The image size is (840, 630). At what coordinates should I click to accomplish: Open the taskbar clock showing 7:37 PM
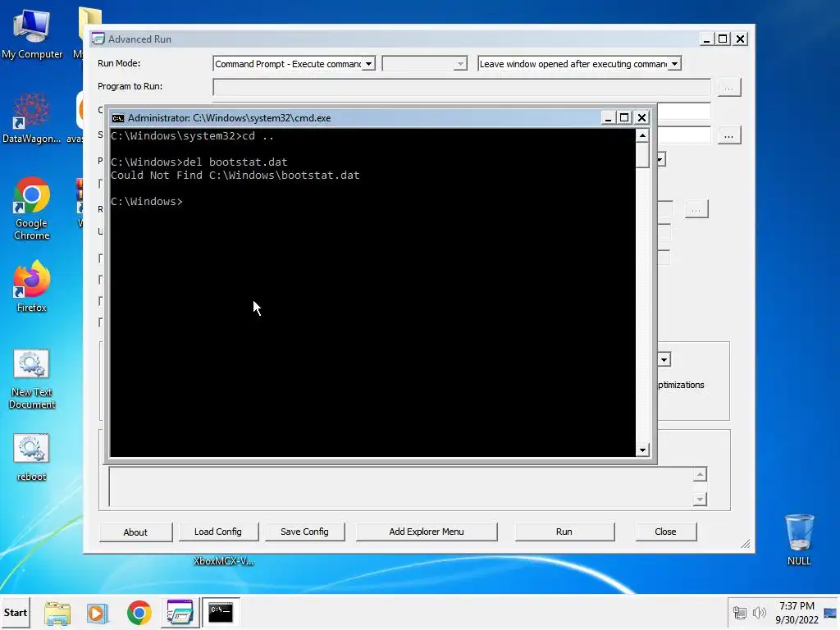(x=797, y=613)
